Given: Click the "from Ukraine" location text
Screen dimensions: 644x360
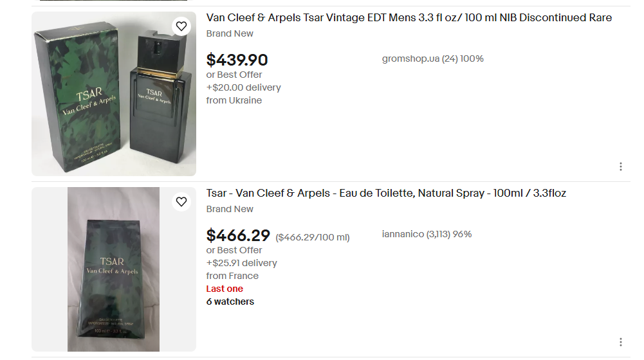Looking at the screenshot, I should click(x=234, y=100).
